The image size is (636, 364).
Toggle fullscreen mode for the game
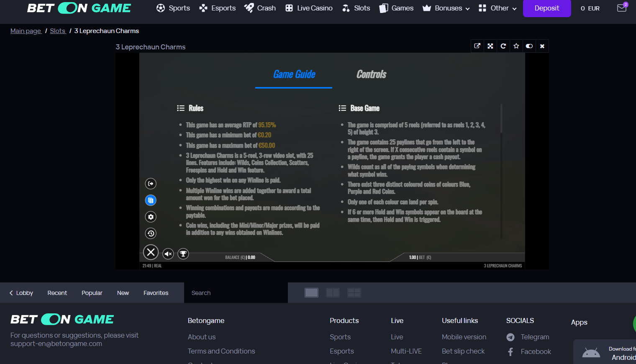490,46
